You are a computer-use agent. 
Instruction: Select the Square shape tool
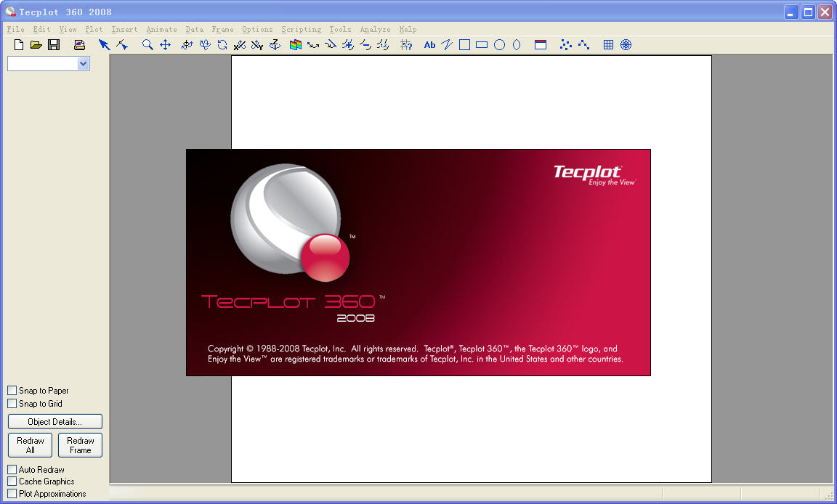point(464,45)
